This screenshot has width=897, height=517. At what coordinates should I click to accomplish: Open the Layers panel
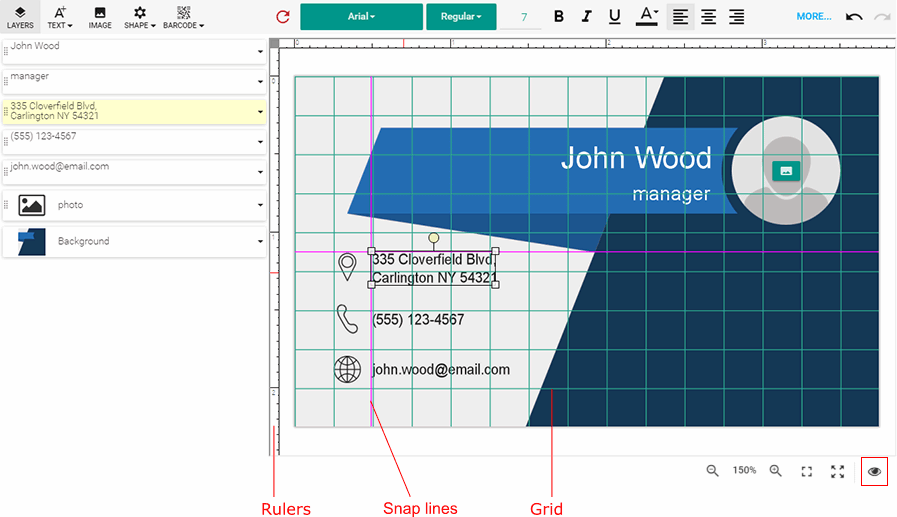pos(20,17)
